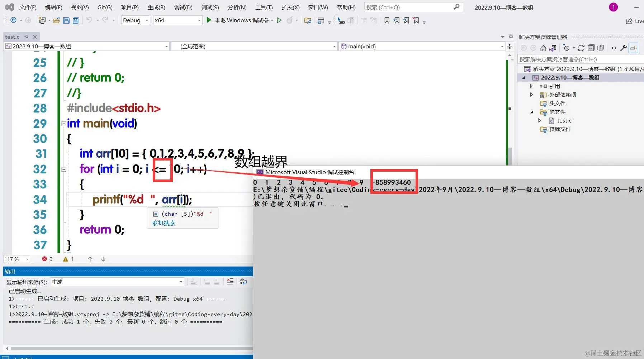Open the Git(G) menu
This screenshot has height=359, width=644.
105,7
